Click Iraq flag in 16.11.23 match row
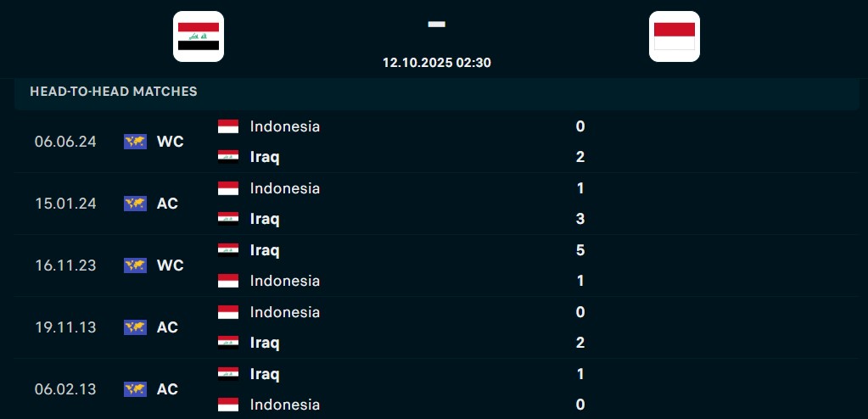The height and width of the screenshot is (419, 868). click(228, 250)
